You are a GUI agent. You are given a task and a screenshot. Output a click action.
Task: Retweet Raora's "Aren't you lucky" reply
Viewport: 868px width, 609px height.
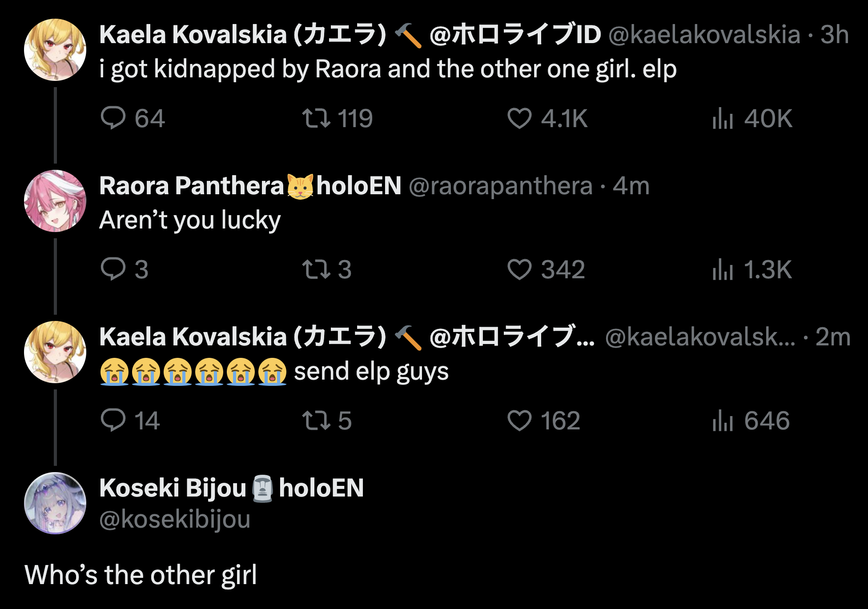click(316, 269)
